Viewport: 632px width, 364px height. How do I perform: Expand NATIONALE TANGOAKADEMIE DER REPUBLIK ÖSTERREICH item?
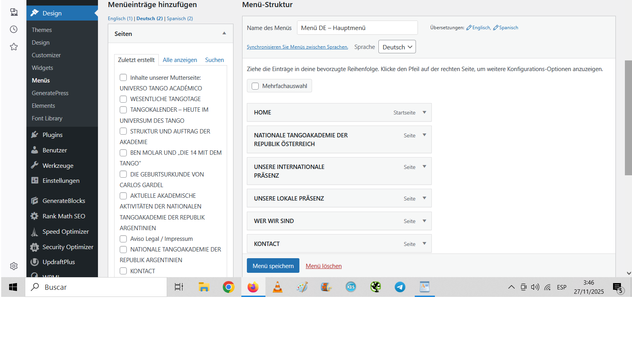pyautogui.click(x=425, y=135)
